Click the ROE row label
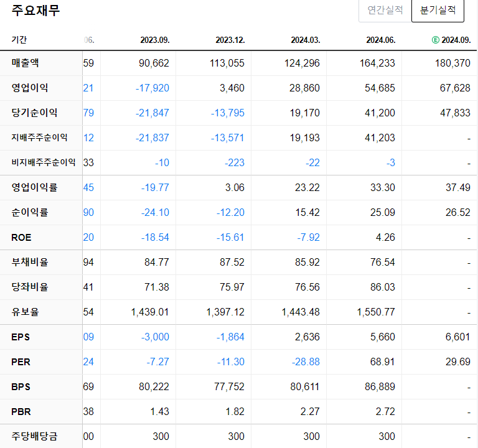The height and width of the screenshot is (448, 478). [x=21, y=238]
